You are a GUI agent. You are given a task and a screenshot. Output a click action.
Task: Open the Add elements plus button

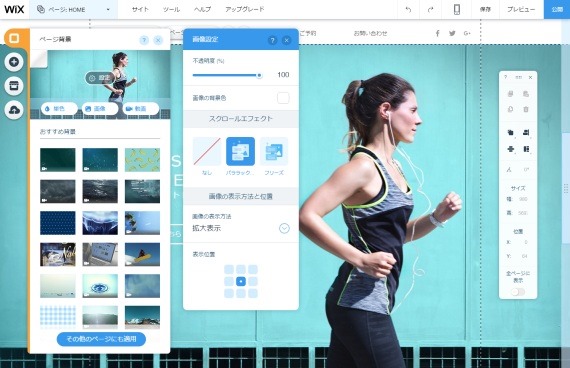[x=14, y=62]
